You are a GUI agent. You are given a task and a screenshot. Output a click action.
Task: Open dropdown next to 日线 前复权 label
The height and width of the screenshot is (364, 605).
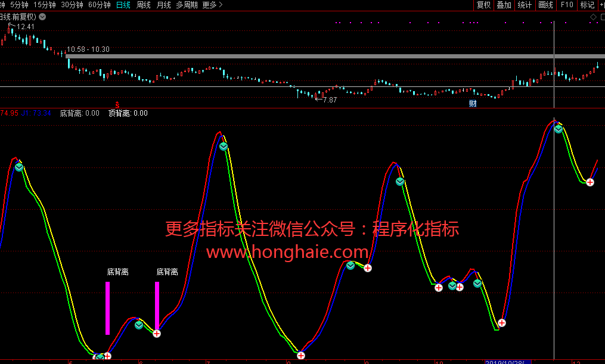pyautogui.click(x=42, y=17)
